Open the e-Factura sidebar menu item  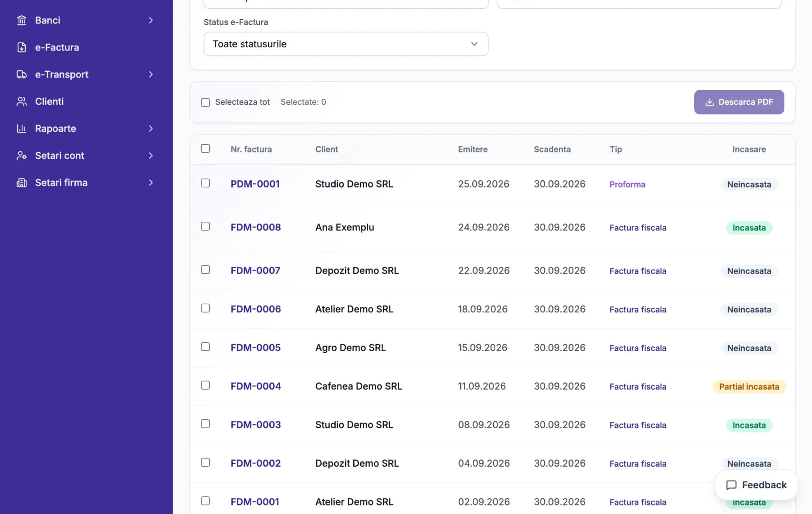click(x=86, y=47)
